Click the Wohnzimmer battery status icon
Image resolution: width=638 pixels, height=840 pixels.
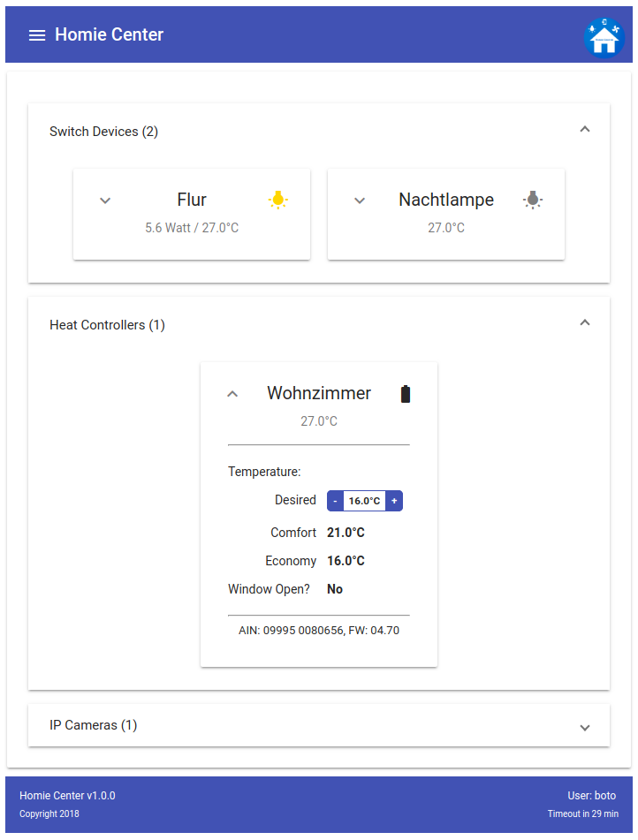tap(406, 394)
